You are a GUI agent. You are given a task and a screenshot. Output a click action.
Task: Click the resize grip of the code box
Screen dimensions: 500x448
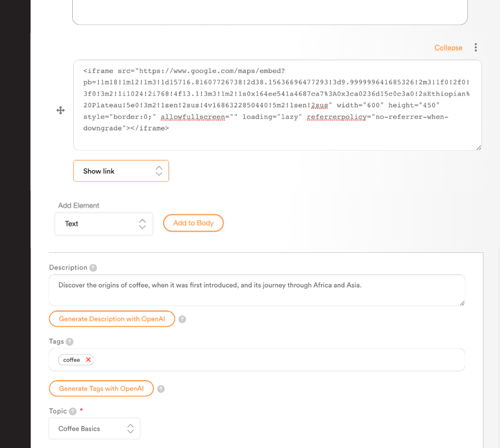coord(478,147)
